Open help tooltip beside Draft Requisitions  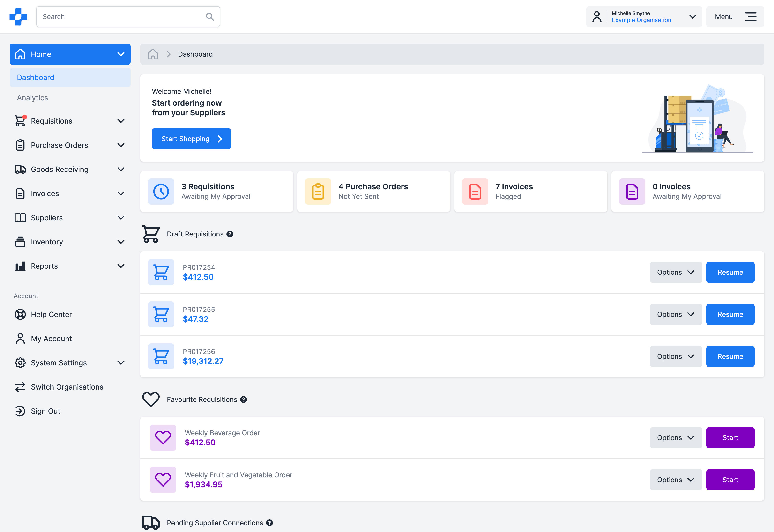coord(230,234)
